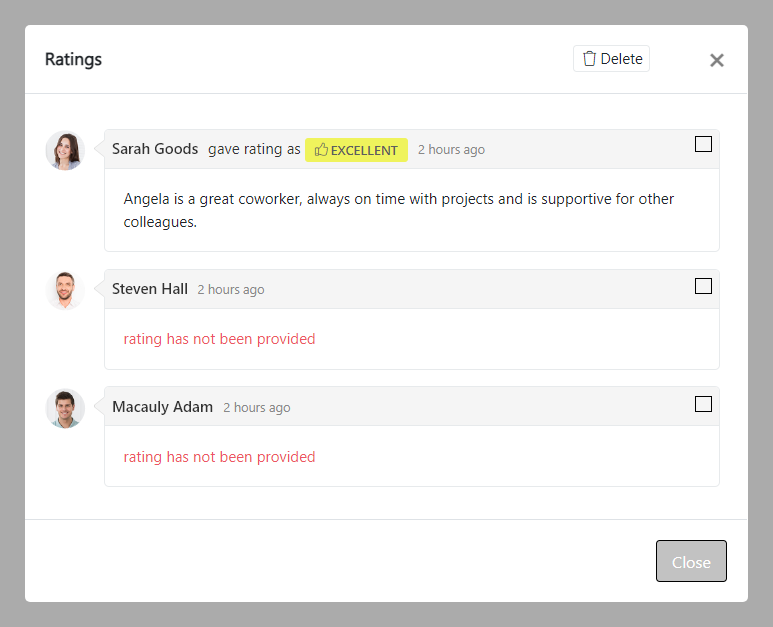Click the timestamp on Sarah Goods' rating

(x=451, y=150)
